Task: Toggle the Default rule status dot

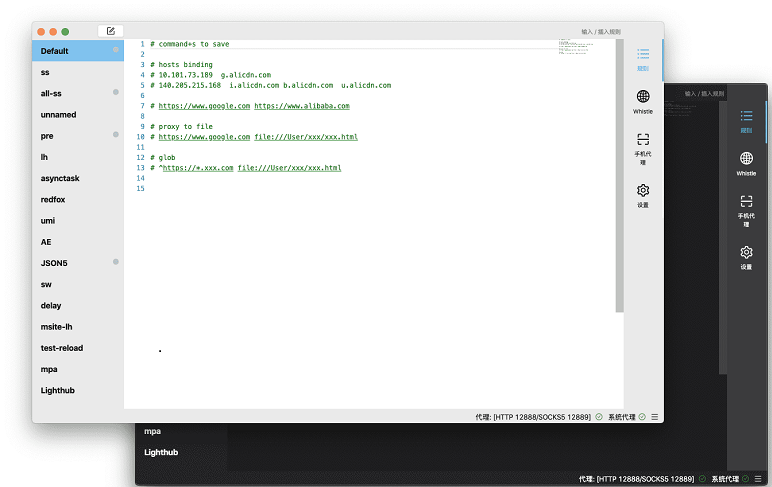Action: 116,50
